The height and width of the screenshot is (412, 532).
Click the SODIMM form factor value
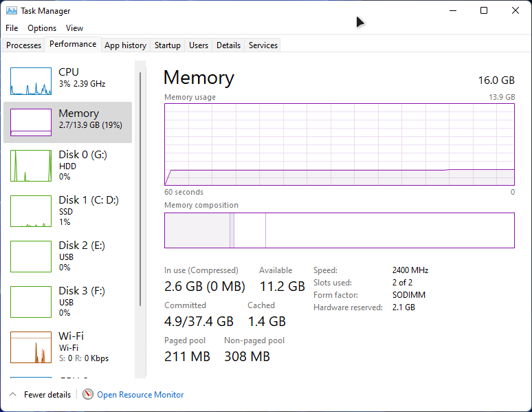[x=409, y=295]
